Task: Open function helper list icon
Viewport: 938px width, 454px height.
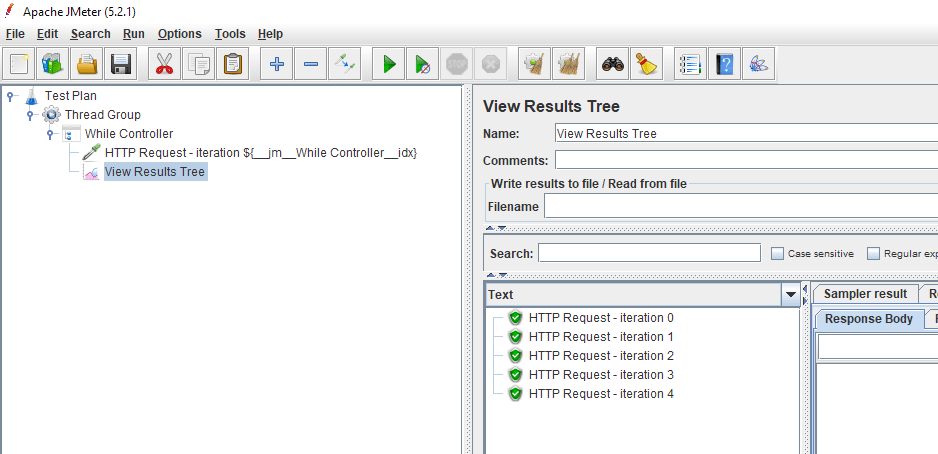Action: 690,63
